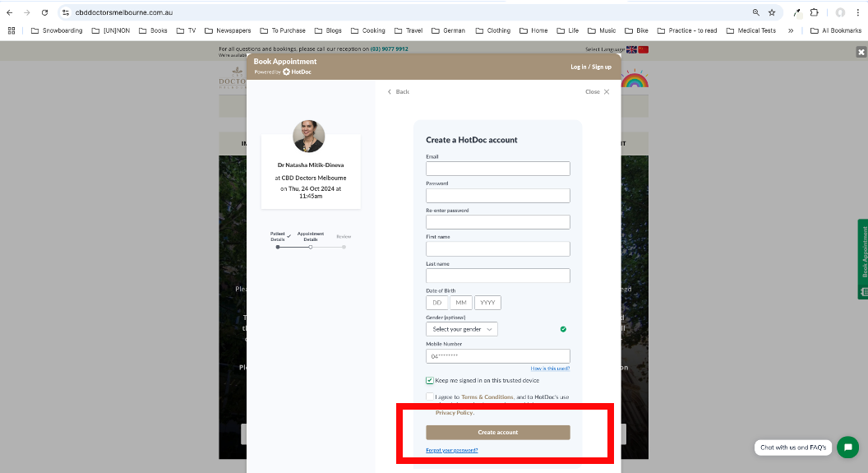Click the DD date of birth field
This screenshot has width=868, height=473.
[x=436, y=303]
